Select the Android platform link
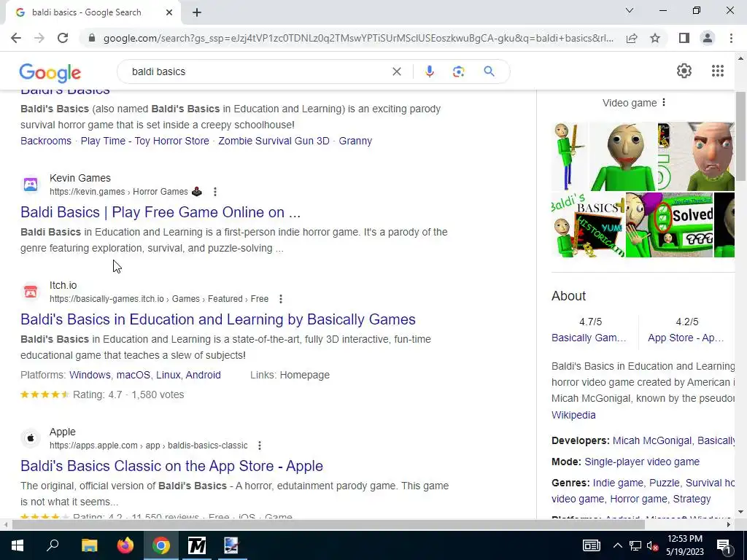Screen dimensions: 747x560 [x=203, y=375]
